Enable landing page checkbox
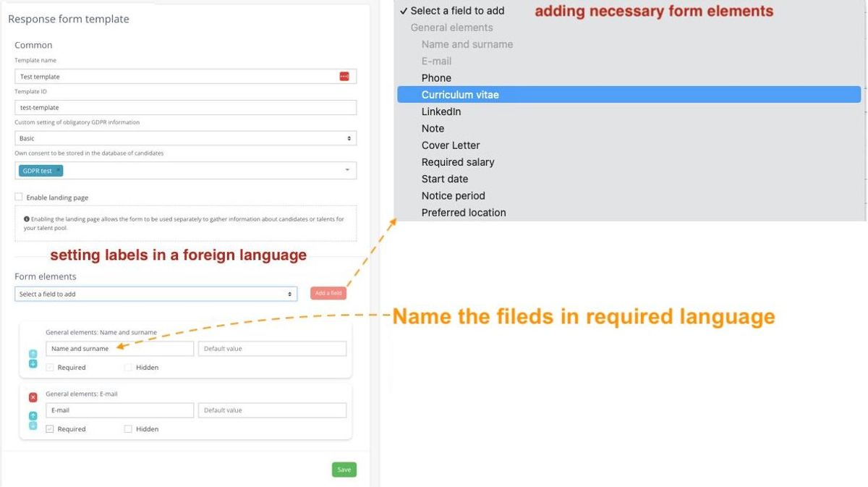The height and width of the screenshot is (487, 868). (19, 197)
